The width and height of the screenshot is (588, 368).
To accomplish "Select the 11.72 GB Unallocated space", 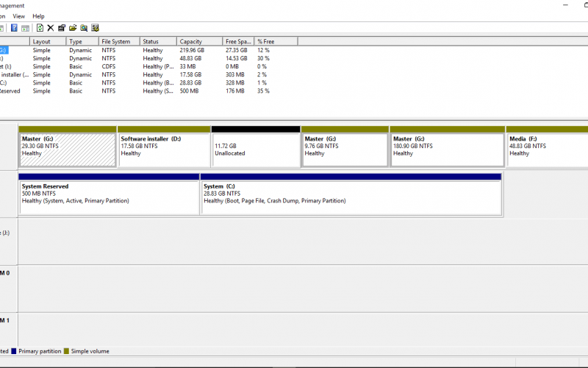I will [x=256, y=149].
